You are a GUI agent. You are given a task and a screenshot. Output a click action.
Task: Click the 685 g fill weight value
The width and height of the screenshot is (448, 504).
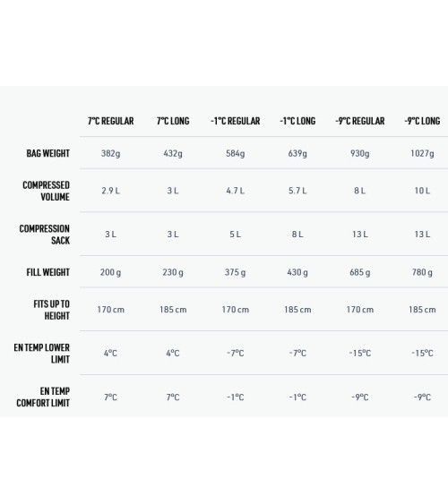click(x=360, y=272)
